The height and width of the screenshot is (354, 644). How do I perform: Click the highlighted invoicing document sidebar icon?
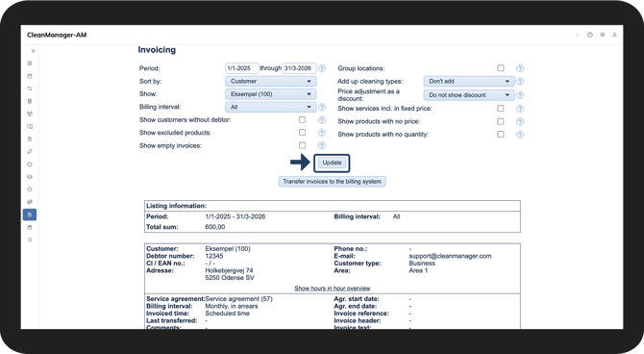(x=30, y=215)
